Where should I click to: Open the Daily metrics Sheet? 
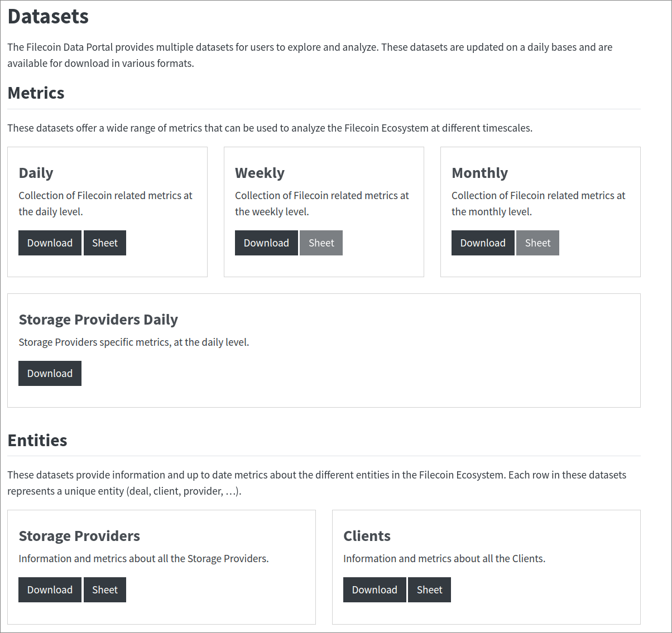(x=105, y=243)
